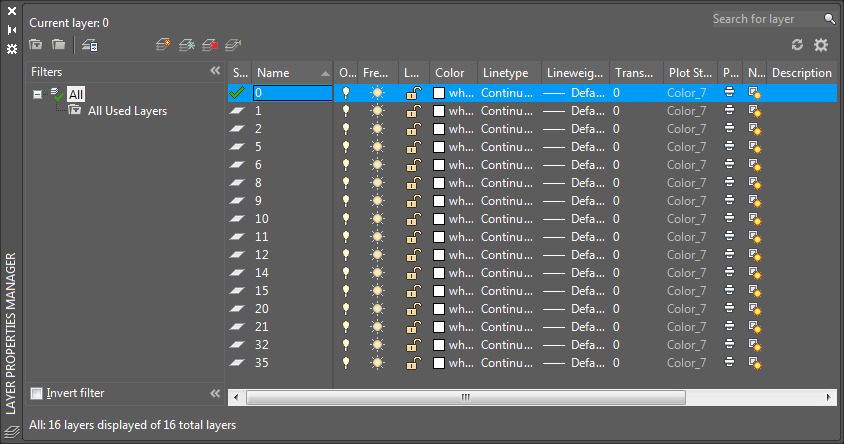Lock layer 14 with padlock icon
844x444 pixels.
pos(412,273)
